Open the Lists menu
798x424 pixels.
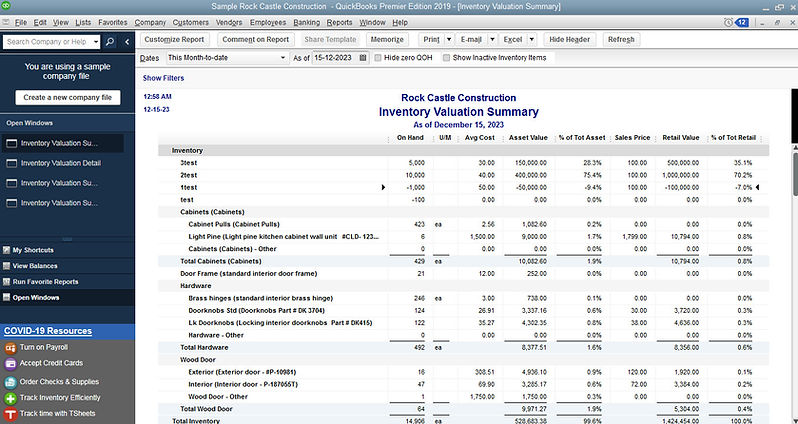point(83,22)
